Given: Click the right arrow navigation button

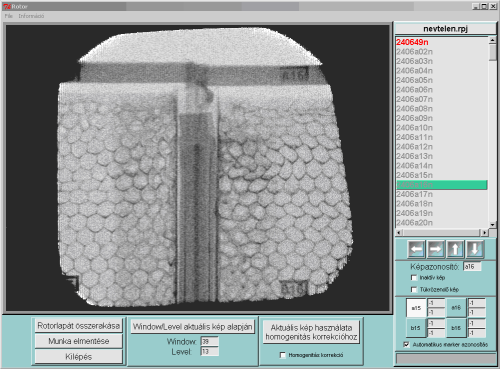Looking at the screenshot, I should click(x=435, y=249).
